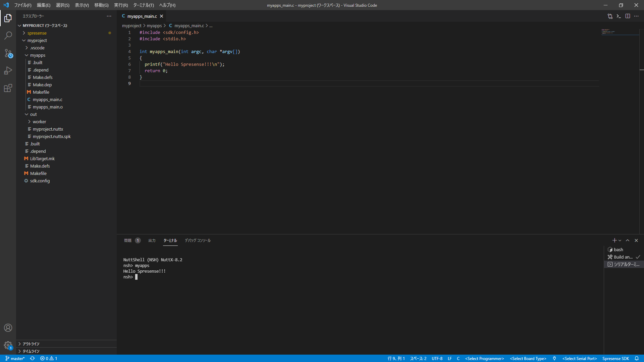Open the terminal launch profile dropdown
The height and width of the screenshot is (362, 644).
(620, 240)
